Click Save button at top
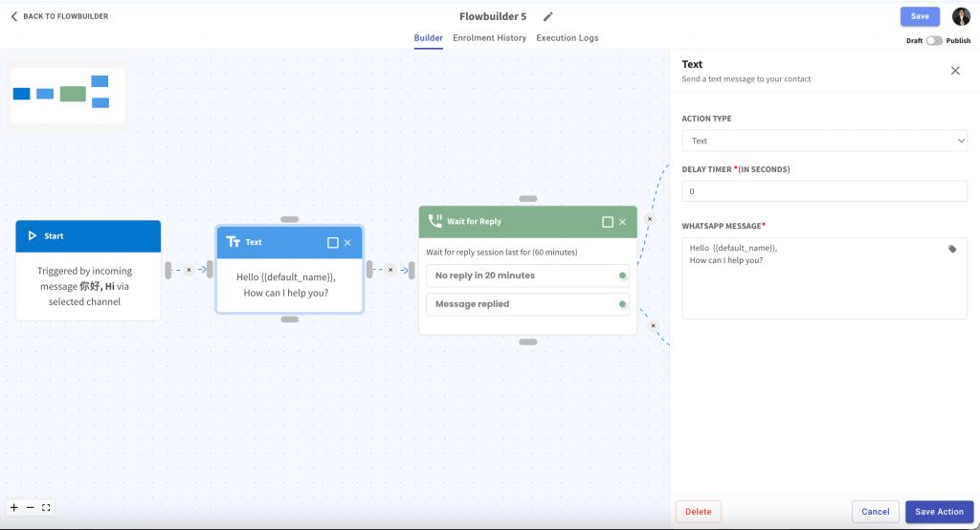Viewport: 980px width, 530px height. point(920,16)
